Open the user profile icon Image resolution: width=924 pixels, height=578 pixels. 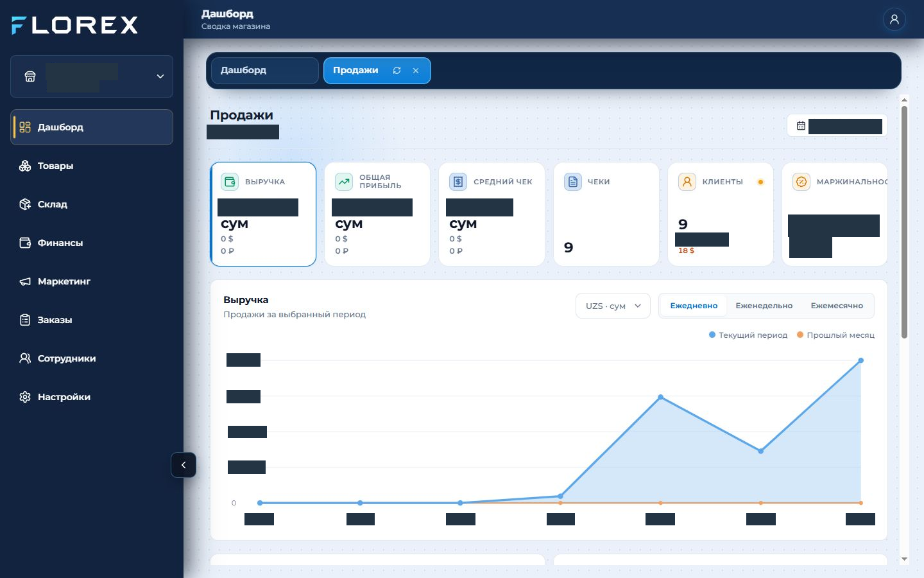pyautogui.click(x=894, y=19)
